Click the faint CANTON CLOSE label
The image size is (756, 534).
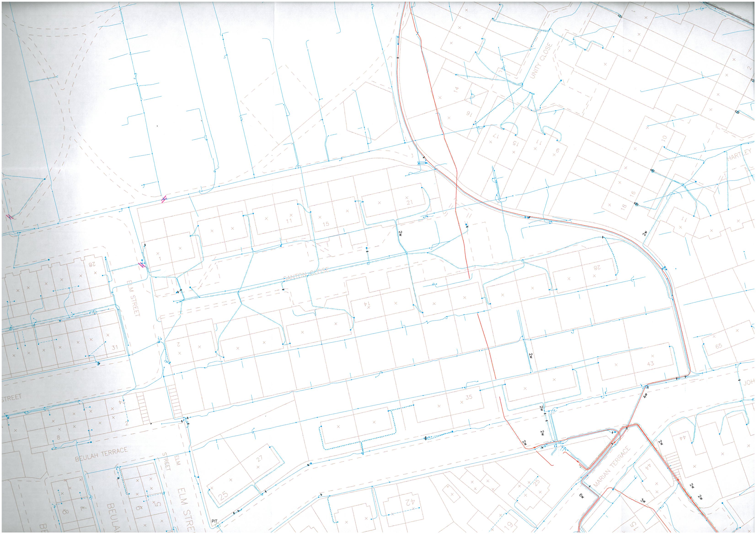click(x=306, y=274)
